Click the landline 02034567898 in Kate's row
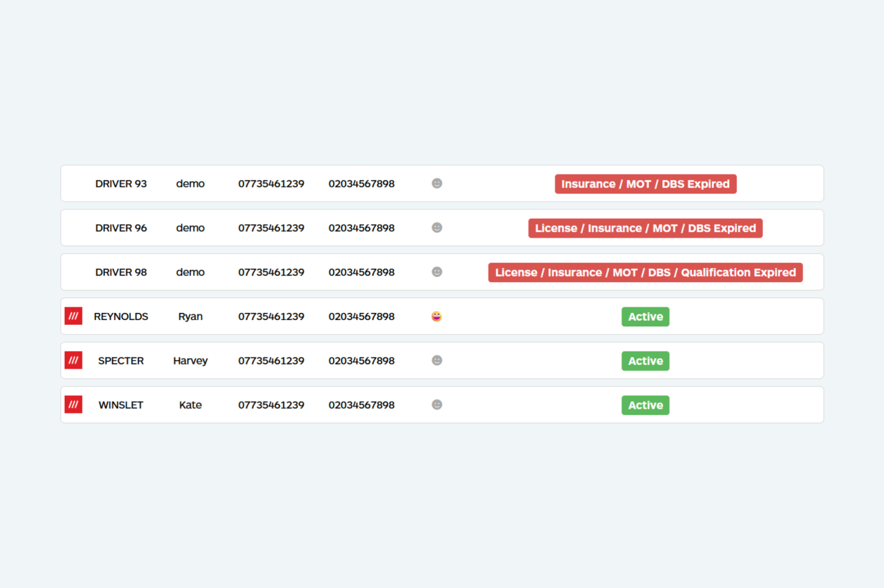 [361, 405]
